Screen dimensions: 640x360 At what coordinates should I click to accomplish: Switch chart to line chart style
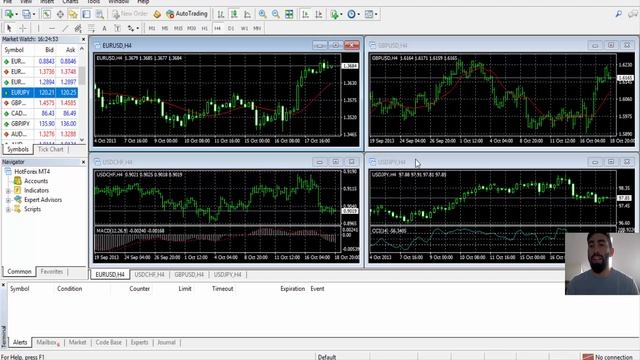(248, 14)
